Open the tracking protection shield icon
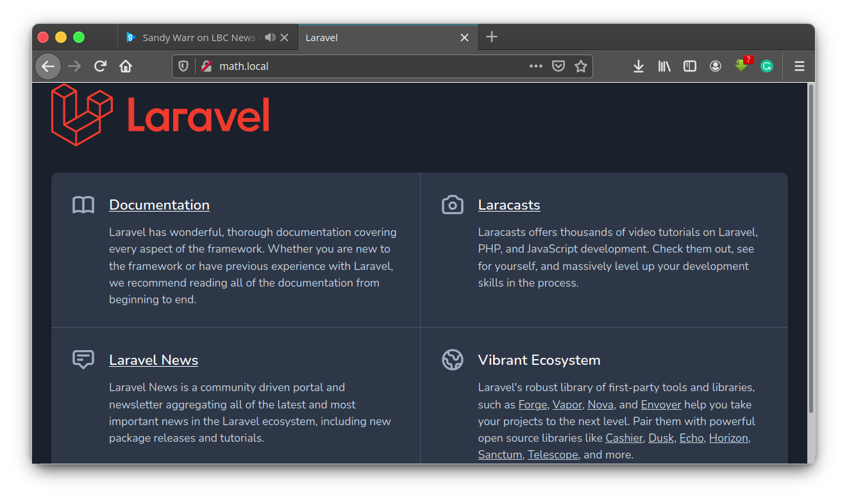 coord(183,66)
